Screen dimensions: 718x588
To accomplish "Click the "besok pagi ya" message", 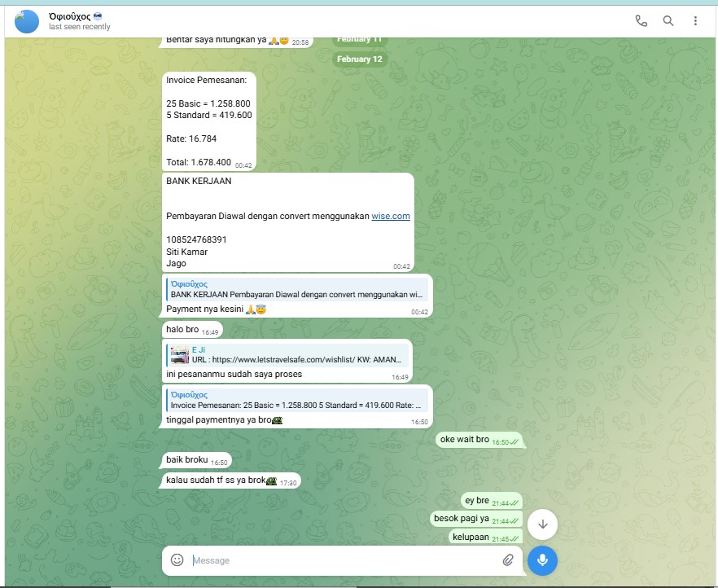I will 461,519.
